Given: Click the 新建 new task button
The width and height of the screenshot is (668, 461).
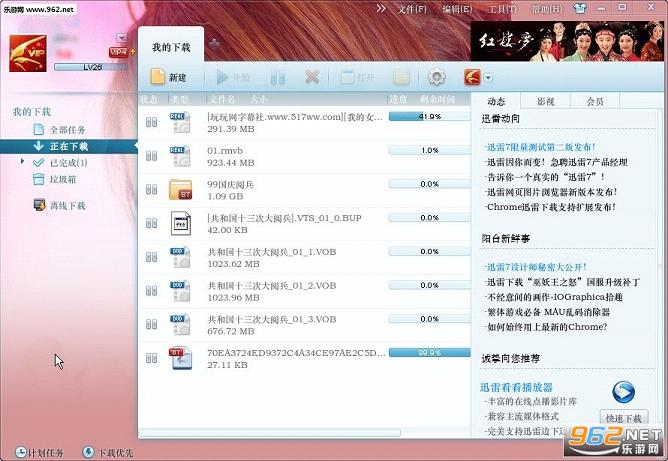Looking at the screenshot, I should [169, 77].
